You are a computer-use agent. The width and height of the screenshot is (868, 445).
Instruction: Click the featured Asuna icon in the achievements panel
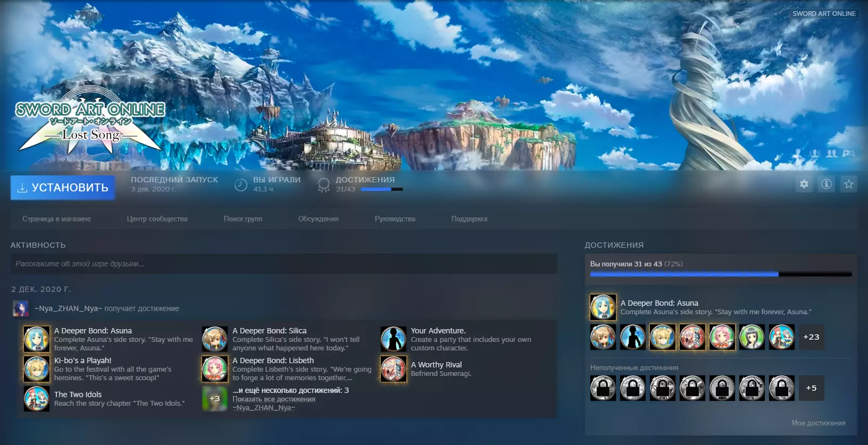point(603,307)
